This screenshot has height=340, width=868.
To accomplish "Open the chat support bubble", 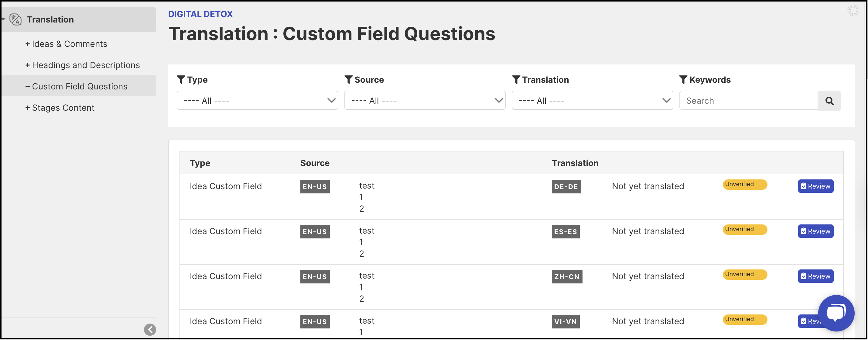I will (836, 313).
